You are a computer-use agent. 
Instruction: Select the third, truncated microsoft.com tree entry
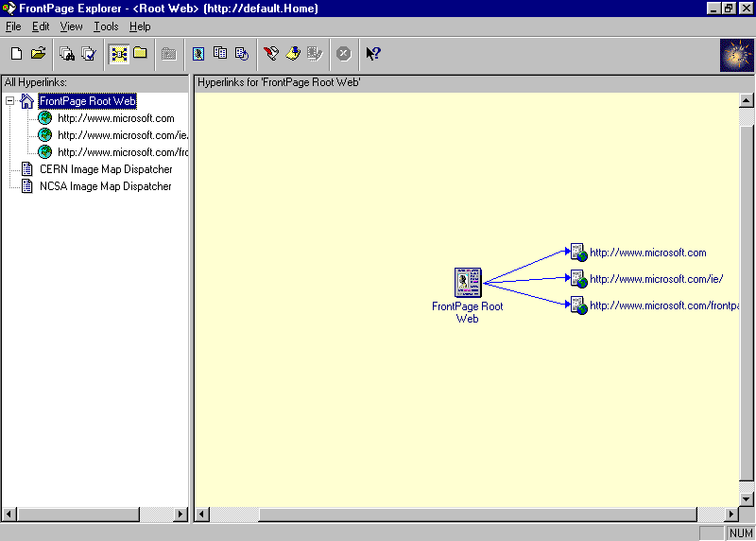pos(123,152)
